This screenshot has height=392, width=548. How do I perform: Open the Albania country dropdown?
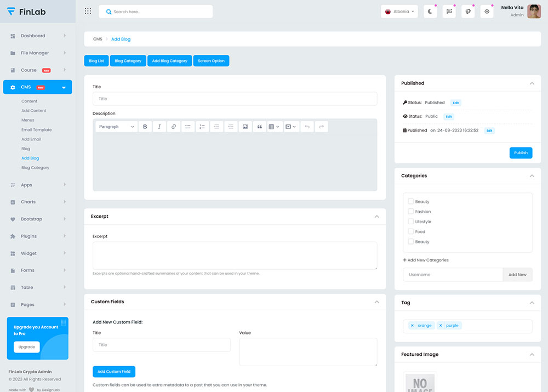(x=399, y=12)
